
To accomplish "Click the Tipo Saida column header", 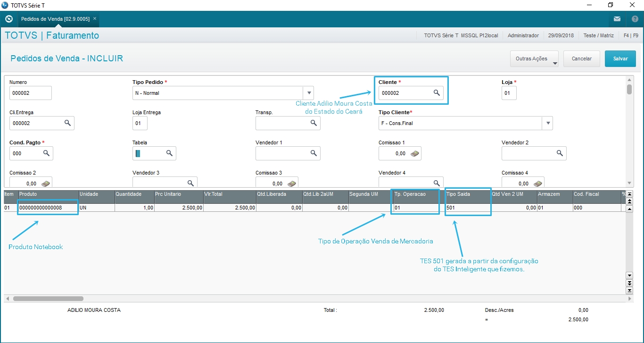I will click(468, 194).
